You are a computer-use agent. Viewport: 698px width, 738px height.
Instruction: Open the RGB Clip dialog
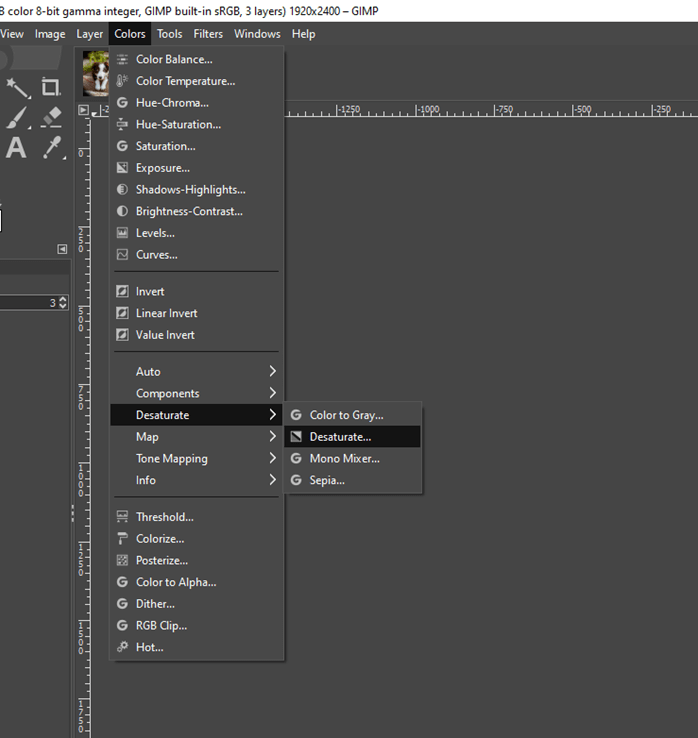click(197, 625)
